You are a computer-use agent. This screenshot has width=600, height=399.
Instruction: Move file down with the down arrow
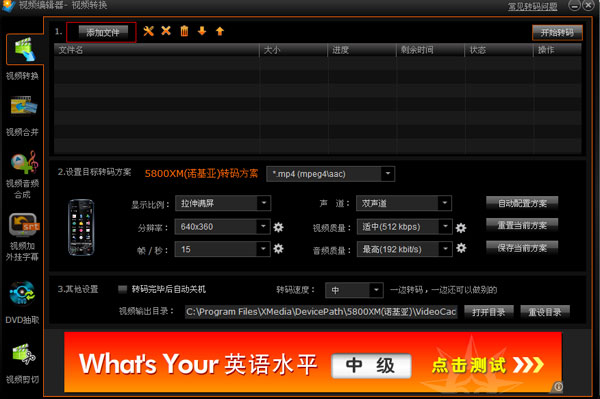click(x=202, y=31)
